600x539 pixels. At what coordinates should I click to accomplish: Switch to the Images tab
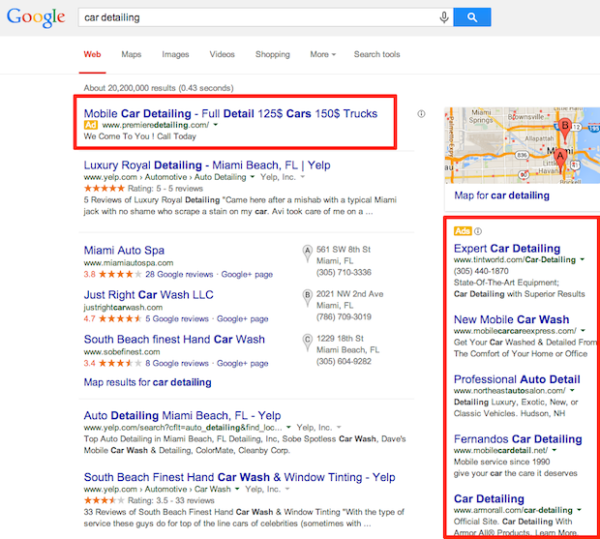click(x=175, y=54)
